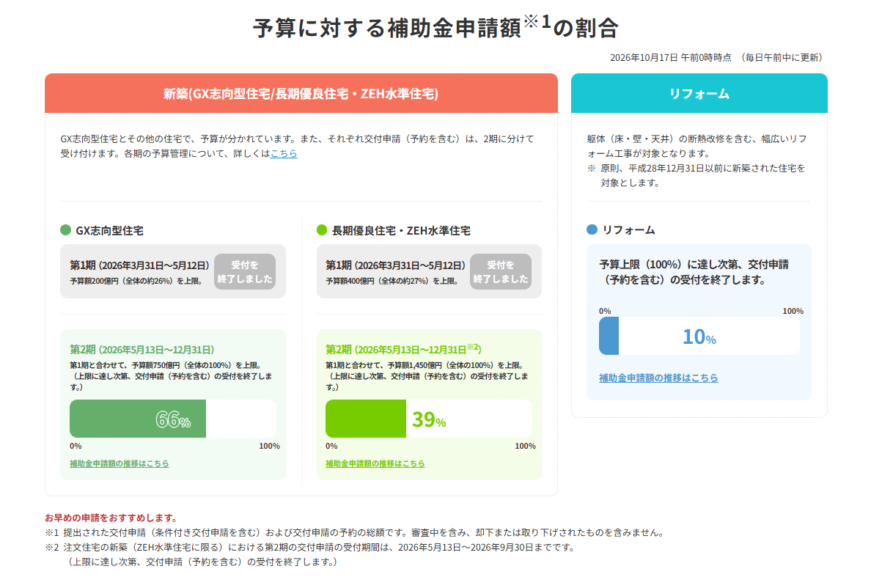Click 長期優良住宅 第2期 heading with ※2
Screen dimensions: 882x588
(403, 349)
